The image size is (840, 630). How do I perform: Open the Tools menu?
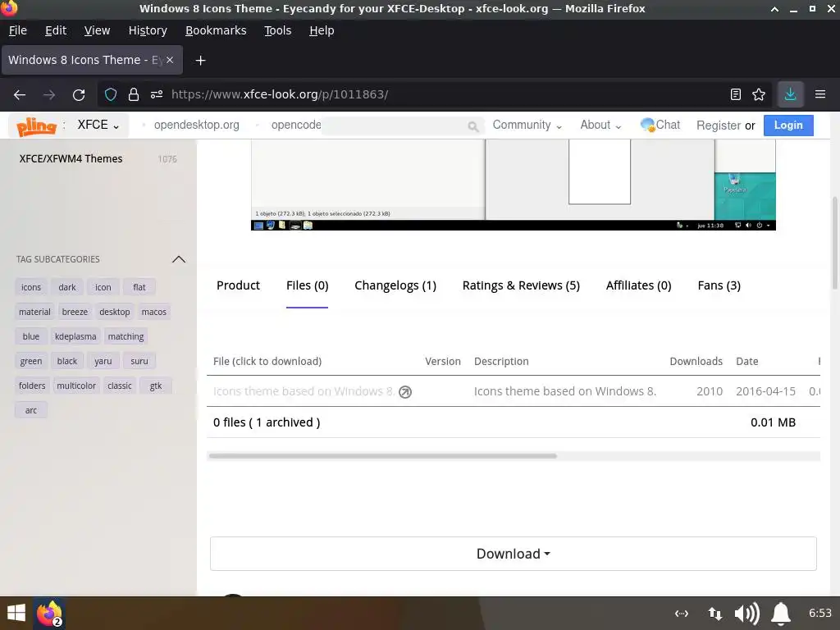point(277,30)
